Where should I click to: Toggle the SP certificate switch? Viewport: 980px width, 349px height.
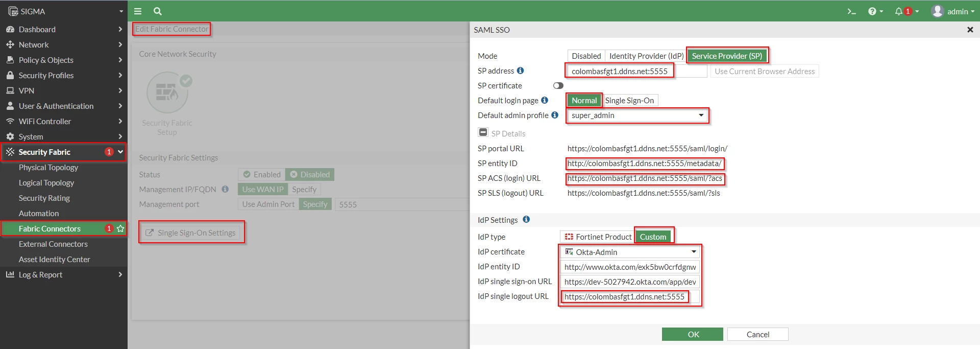pos(558,85)
